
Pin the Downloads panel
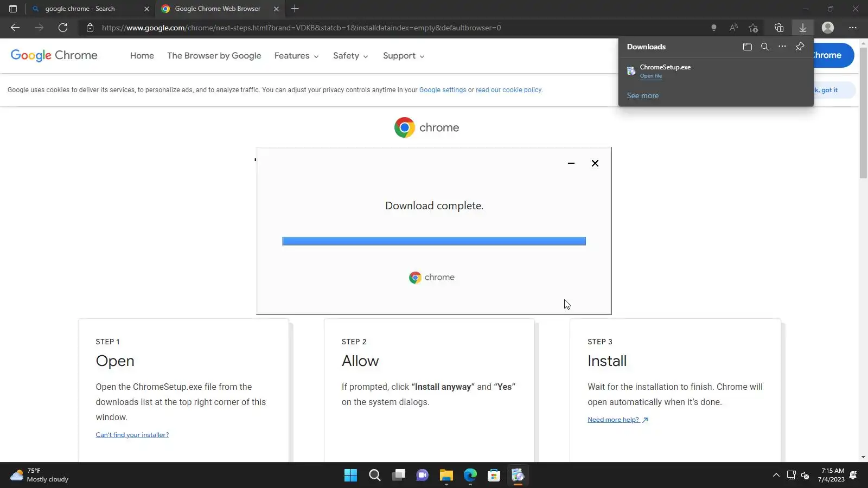(800, 47)
